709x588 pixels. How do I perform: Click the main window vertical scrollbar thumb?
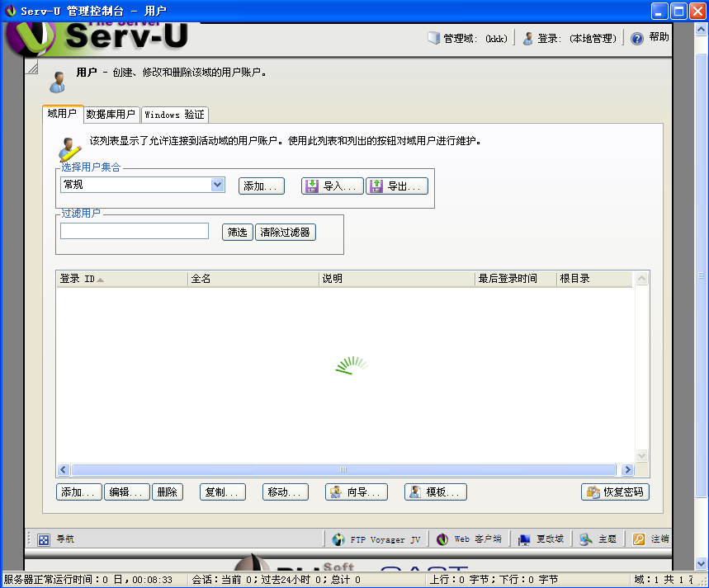tap(701, 275)
